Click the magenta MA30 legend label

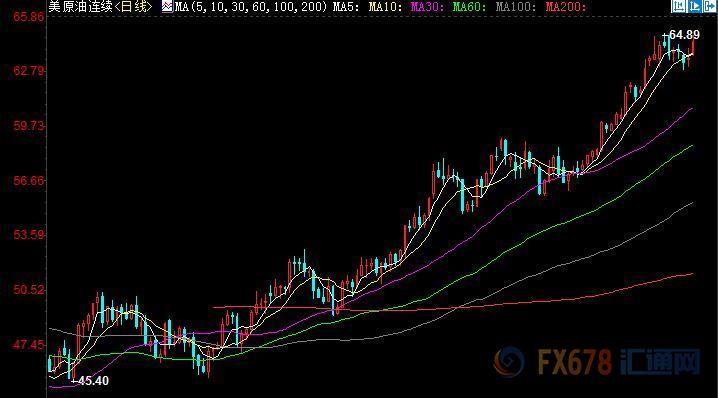coord(428,7)
